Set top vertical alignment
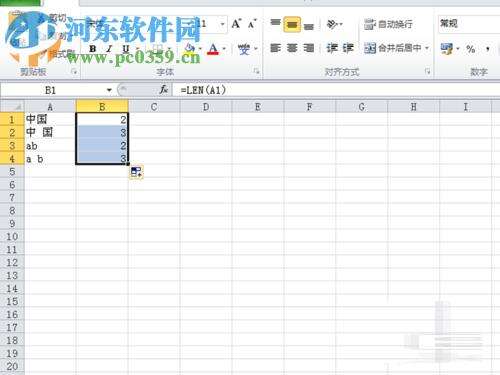Screen dimensions: 500x375 point(275,24)
